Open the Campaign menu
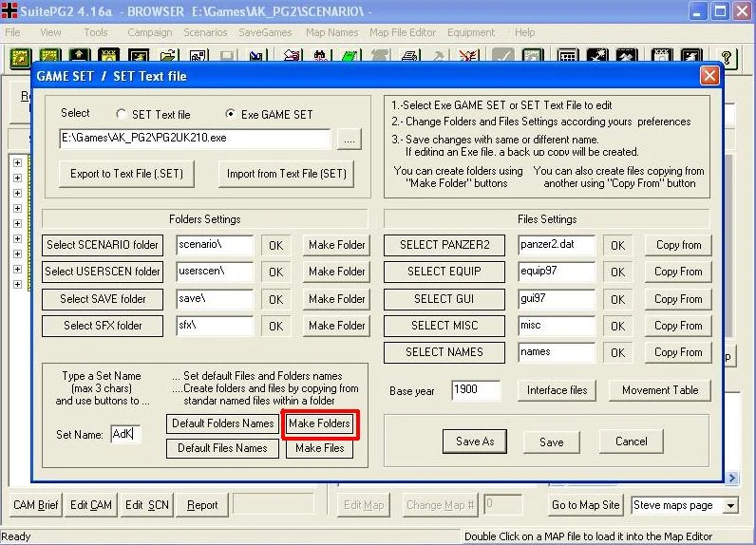The width and height of the screenshot is (756, 545). coord(149,32)
